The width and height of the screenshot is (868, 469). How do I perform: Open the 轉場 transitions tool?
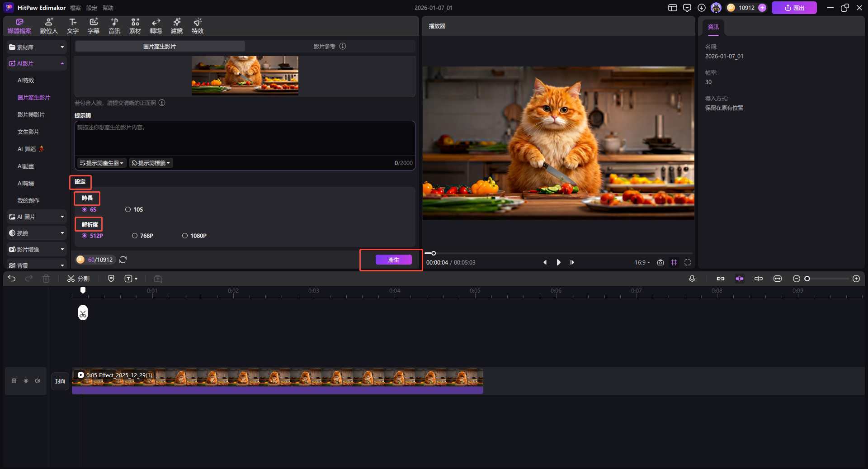click(x=156, y=26)
